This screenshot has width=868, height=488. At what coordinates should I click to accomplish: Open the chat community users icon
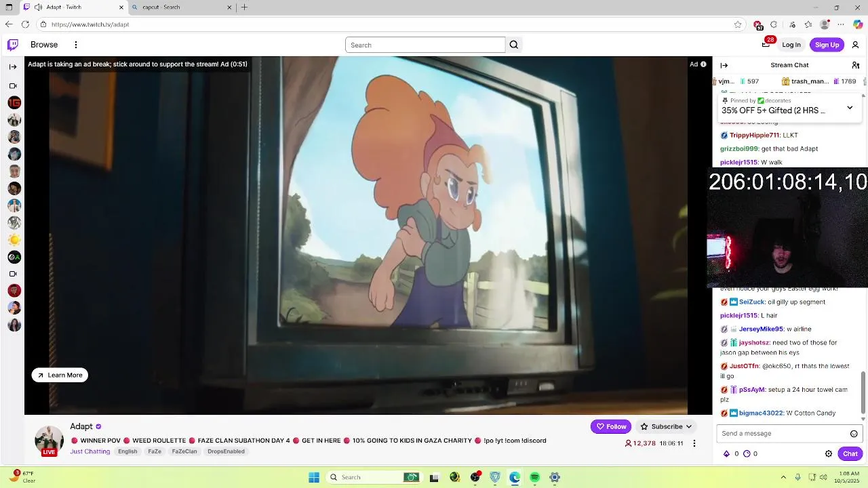[856, 65]
